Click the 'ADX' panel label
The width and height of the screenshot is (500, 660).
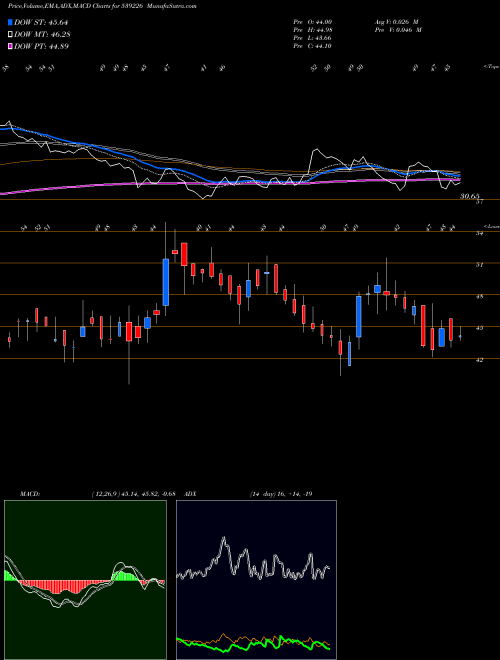[x=190, y=494]
